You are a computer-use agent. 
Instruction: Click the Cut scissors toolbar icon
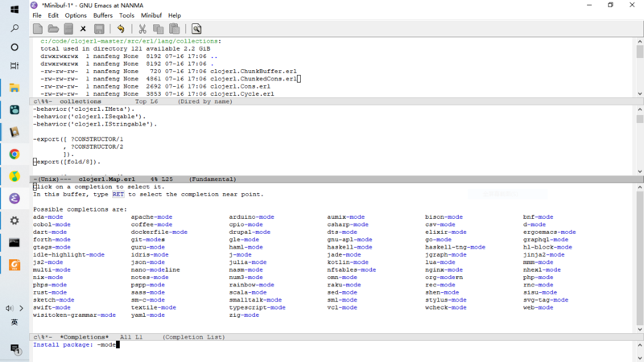point(142,29)
